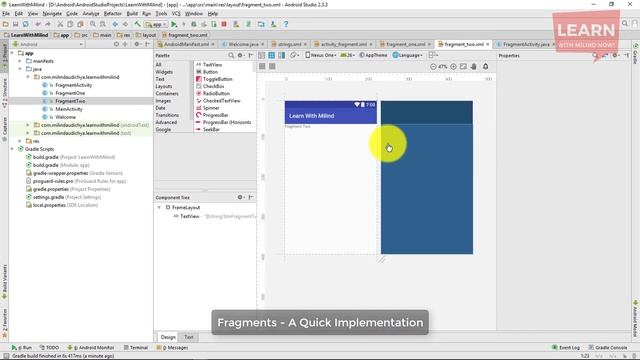The image size is (640, 360).
Task: Click the Undo toolbar arrow
Action: [x=38, y=24]
